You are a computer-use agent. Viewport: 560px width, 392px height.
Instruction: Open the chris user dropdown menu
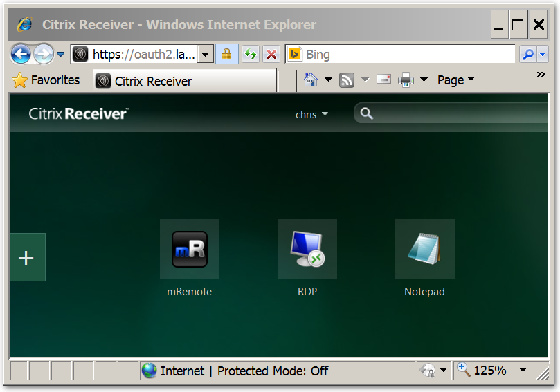click(311, 114)
